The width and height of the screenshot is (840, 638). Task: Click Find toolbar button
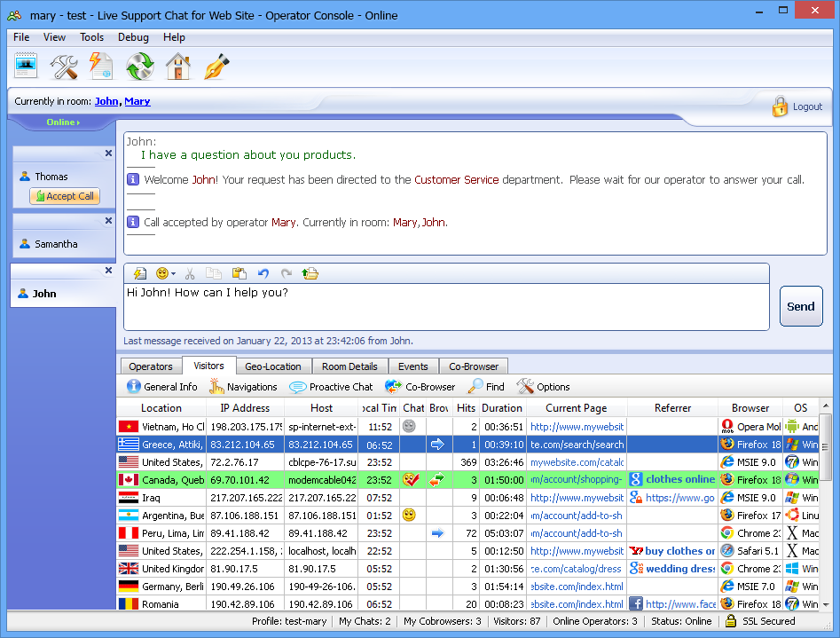486,387
